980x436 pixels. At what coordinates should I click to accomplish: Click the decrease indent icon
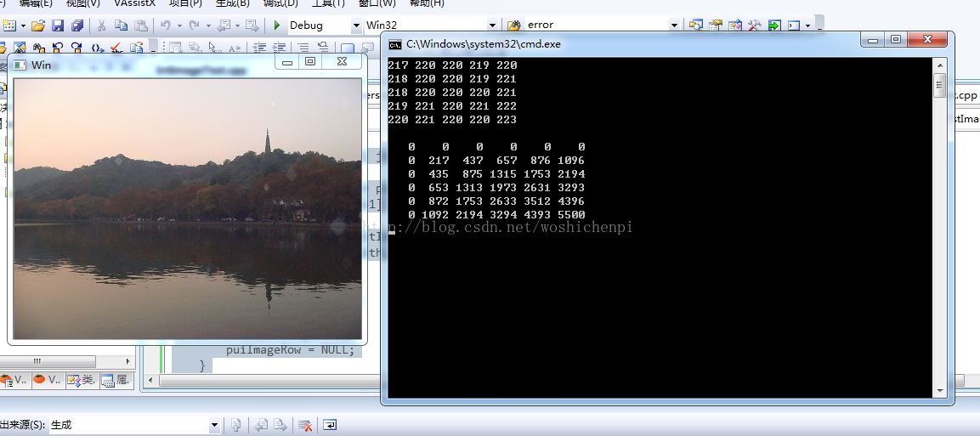click(259, 48)
